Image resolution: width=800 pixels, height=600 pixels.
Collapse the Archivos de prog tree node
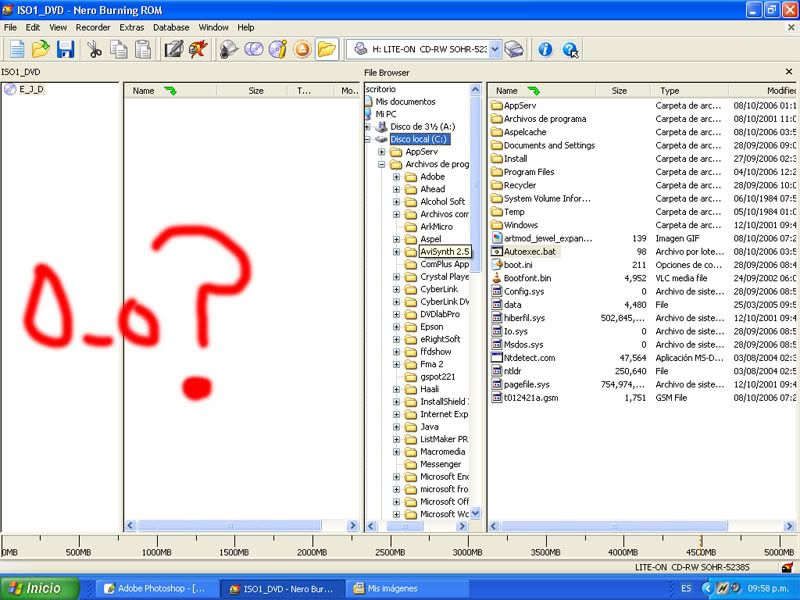coord(382,164)
